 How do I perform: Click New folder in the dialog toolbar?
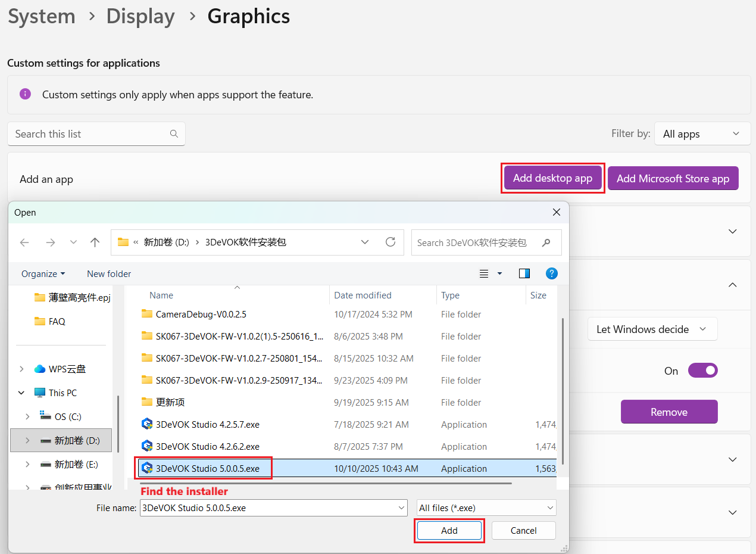(108, 273)
